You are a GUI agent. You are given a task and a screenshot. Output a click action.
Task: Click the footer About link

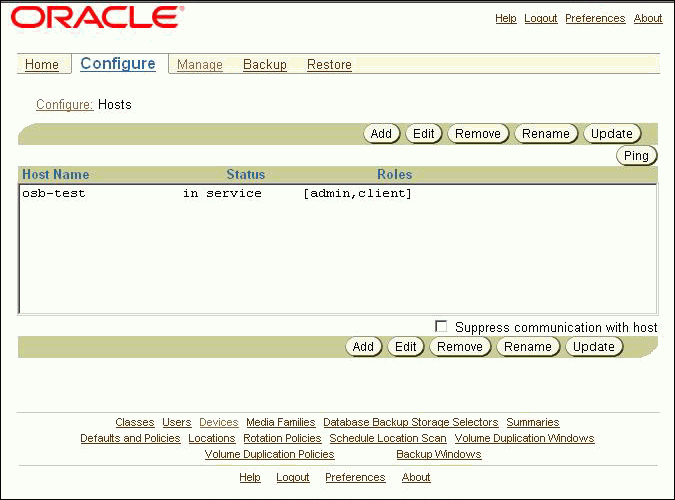pos(416,478)
